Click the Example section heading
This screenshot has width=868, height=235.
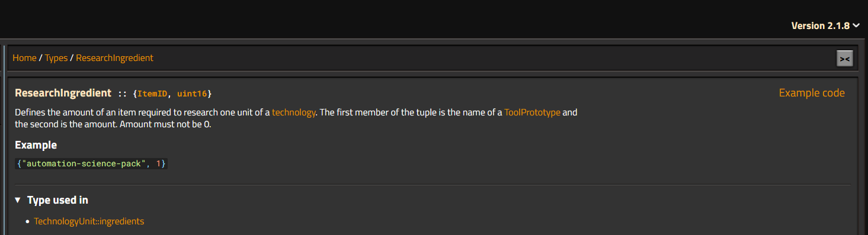(36, 145)
